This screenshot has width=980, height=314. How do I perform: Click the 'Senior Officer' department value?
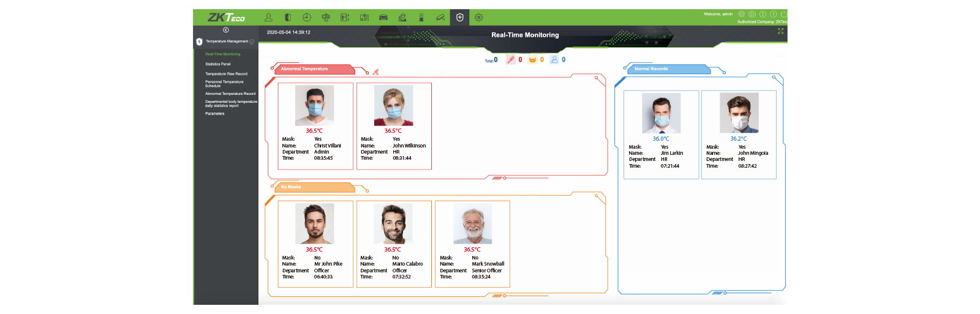[x=487, y=271]
